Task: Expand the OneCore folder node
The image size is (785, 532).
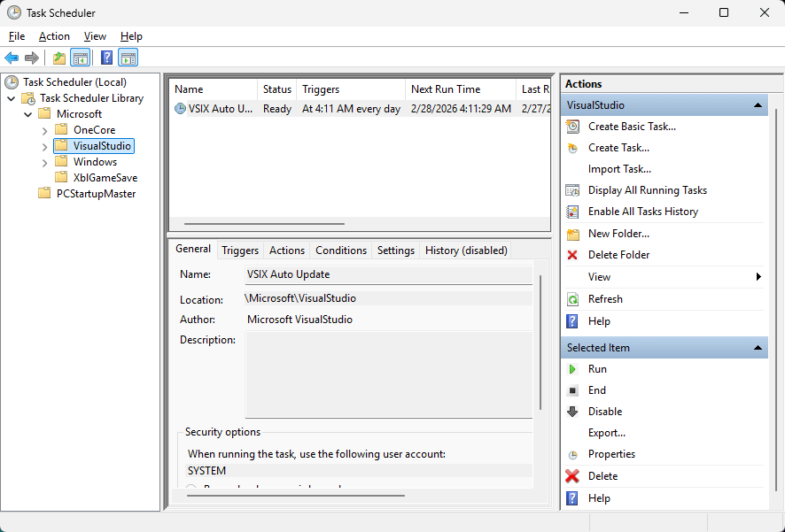Action: point(44,130)
